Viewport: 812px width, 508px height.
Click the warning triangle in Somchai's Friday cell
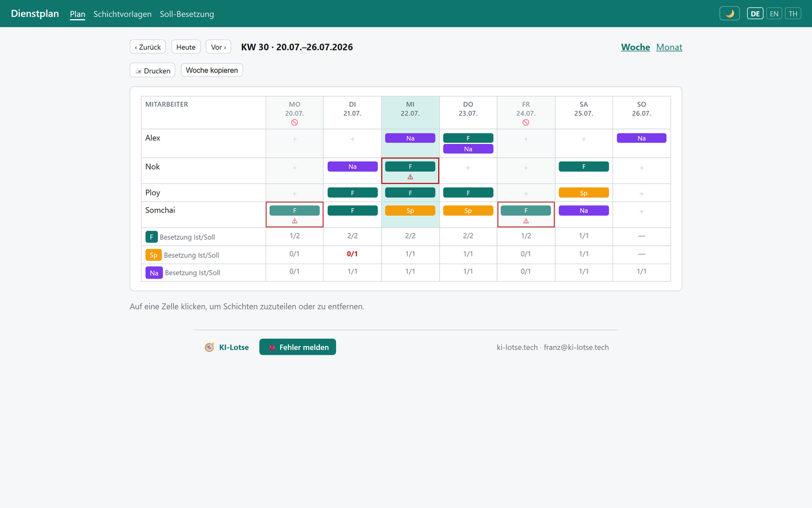[526, 221]
